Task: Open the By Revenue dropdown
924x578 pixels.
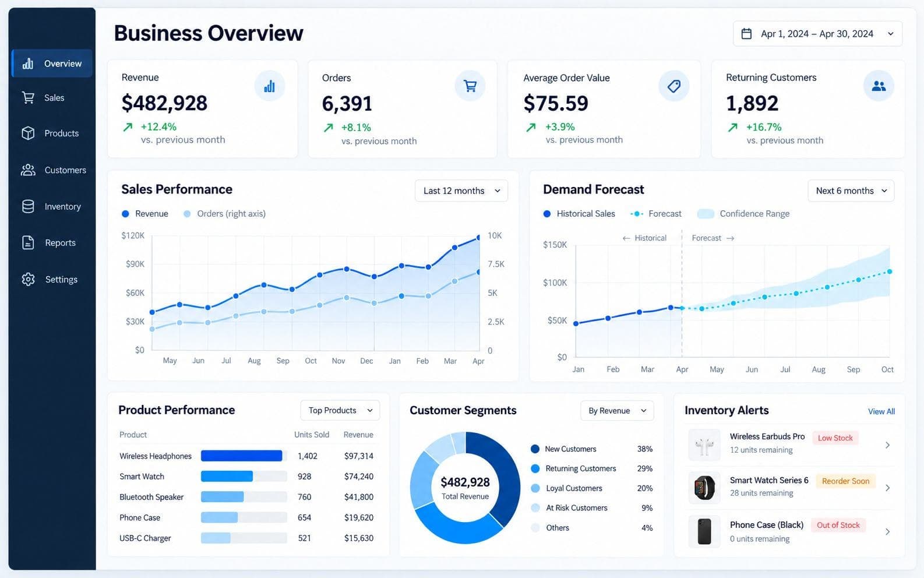Action: coord(617,410)
